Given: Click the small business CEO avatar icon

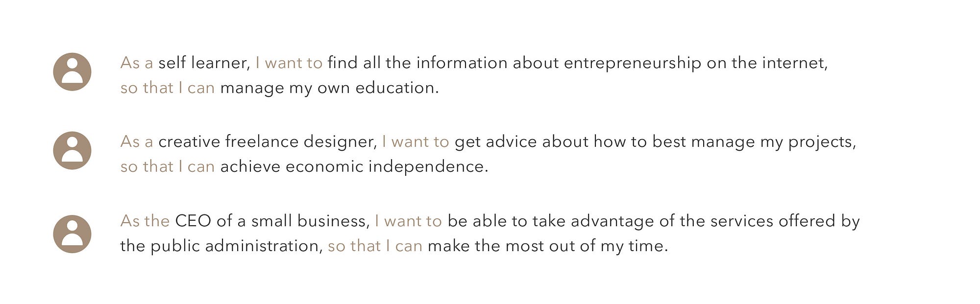Looking at the screenshot, I should coord(72,234).
